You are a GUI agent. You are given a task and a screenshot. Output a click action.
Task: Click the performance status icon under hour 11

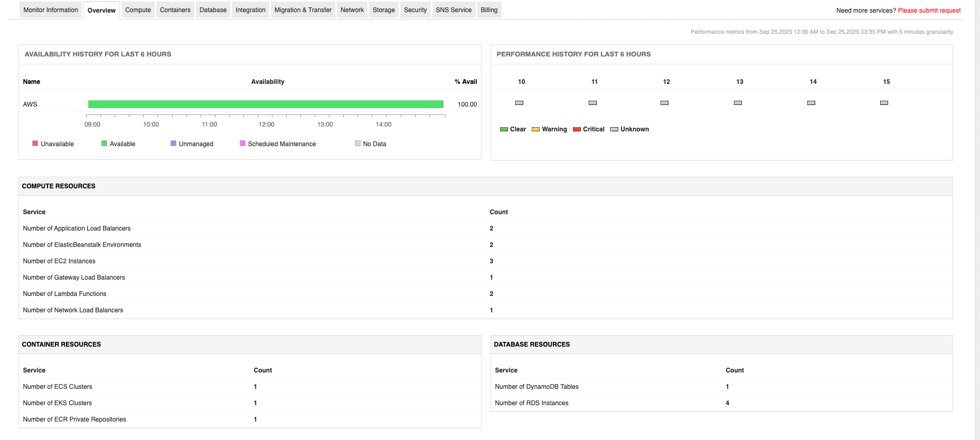tap(593, 103)
